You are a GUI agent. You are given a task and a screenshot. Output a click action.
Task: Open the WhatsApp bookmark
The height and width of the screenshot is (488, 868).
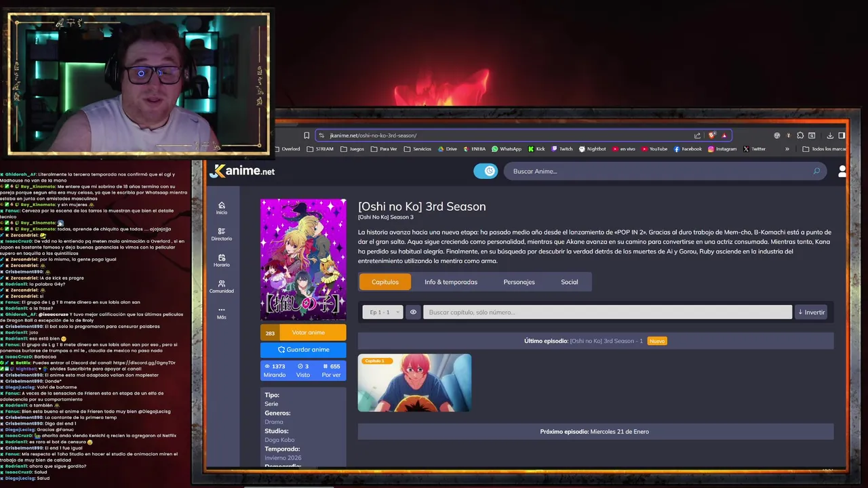coord(507,149)
